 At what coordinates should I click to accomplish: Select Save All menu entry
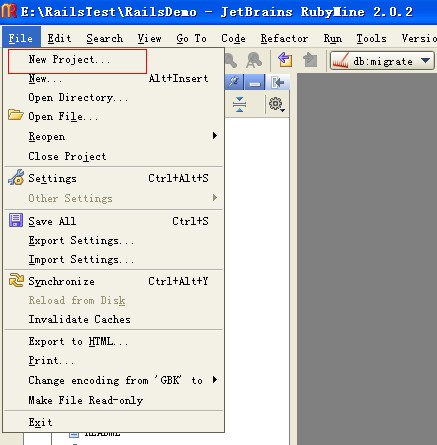click(x=114, y=221)
